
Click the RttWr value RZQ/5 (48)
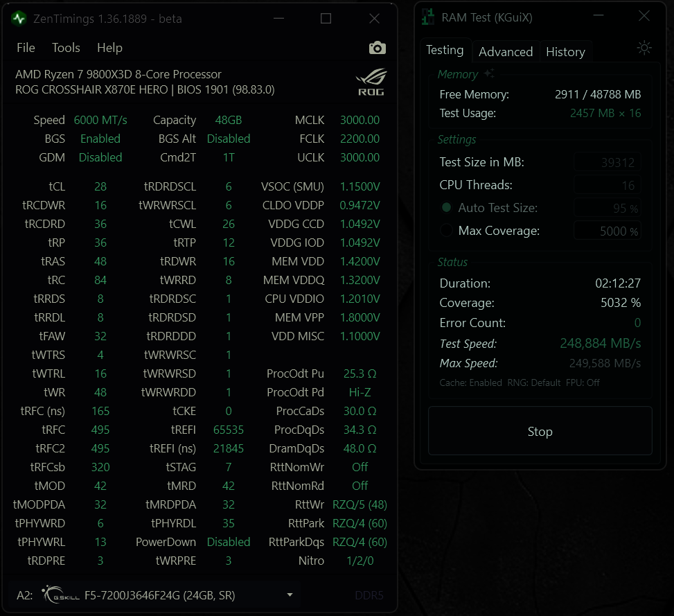(360, 504)
